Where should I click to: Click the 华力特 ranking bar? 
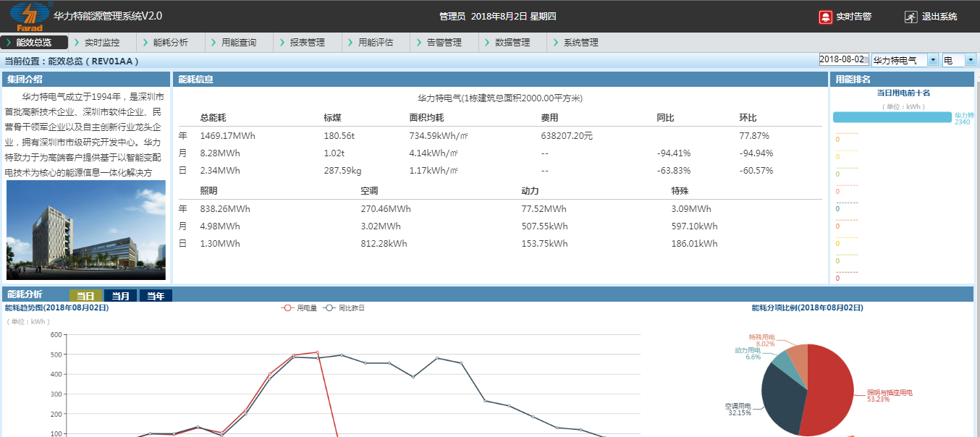pos(892,117)
